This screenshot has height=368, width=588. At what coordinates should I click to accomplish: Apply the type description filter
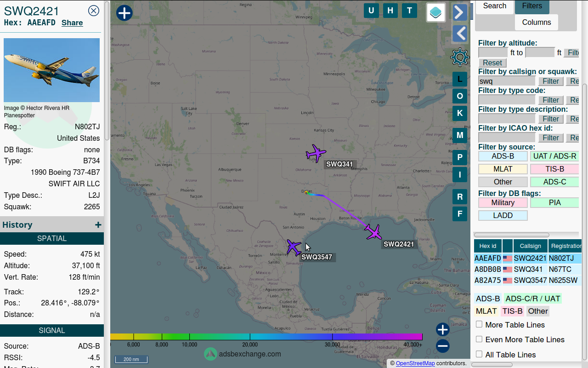tap(551, 119)
